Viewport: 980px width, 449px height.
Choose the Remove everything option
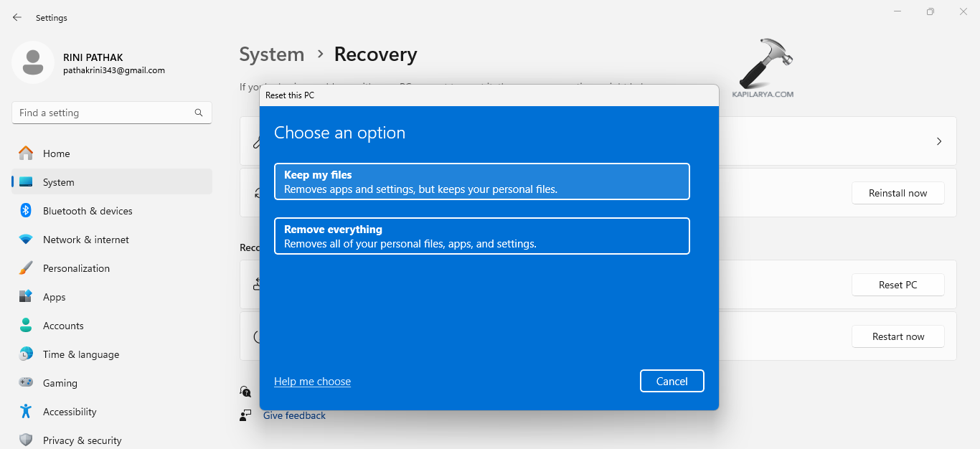pos(481,236)
